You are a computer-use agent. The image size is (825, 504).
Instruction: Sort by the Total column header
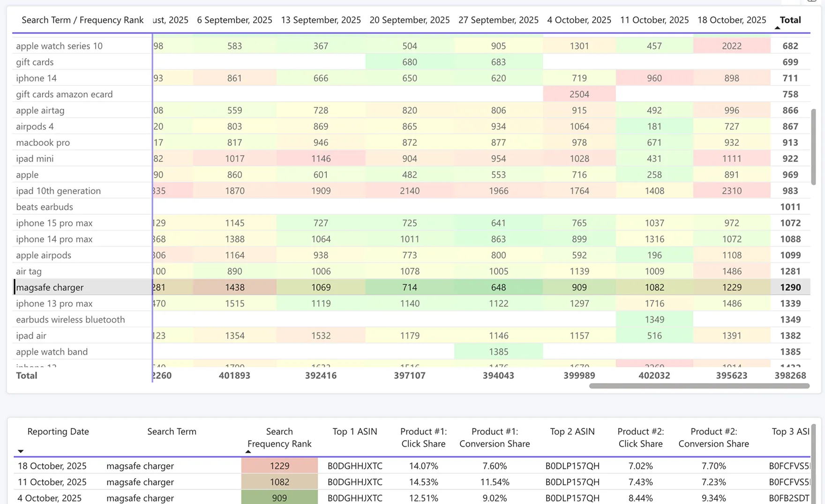tap(790, 20)
